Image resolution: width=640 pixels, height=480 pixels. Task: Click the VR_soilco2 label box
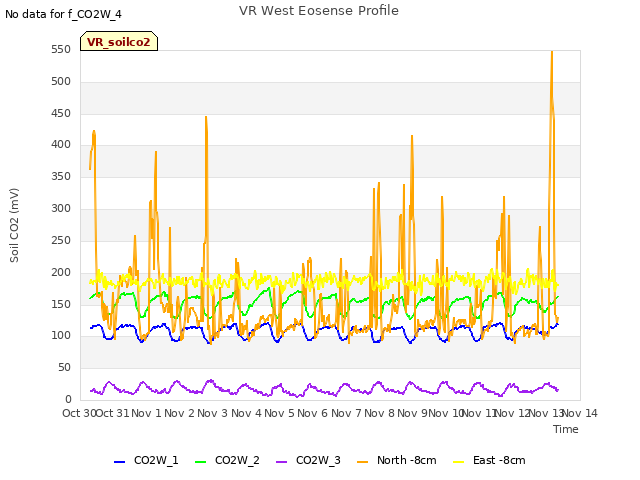pos(119,41)
